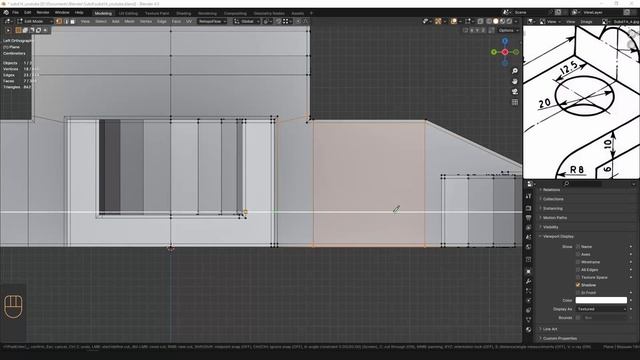Enable the In Front checkbox

click(x=578, y=293)
